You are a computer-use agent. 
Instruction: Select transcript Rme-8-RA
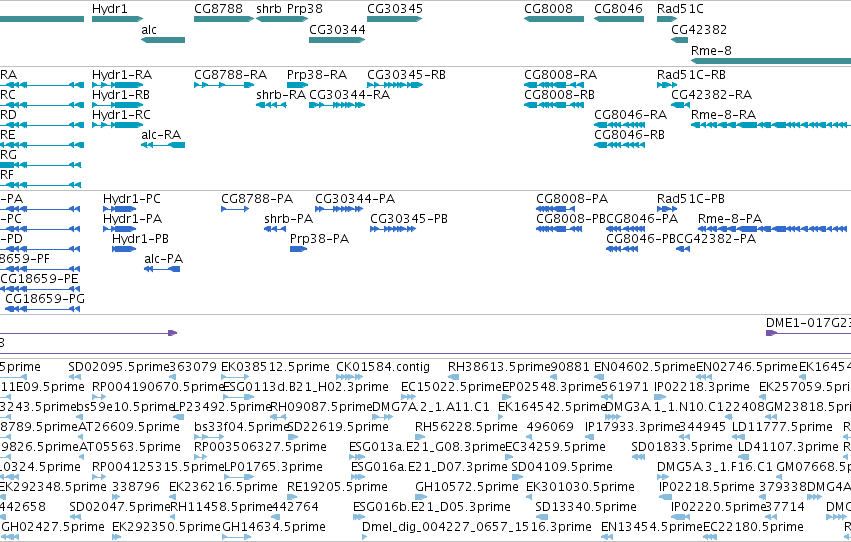click(x=771, y=125)
